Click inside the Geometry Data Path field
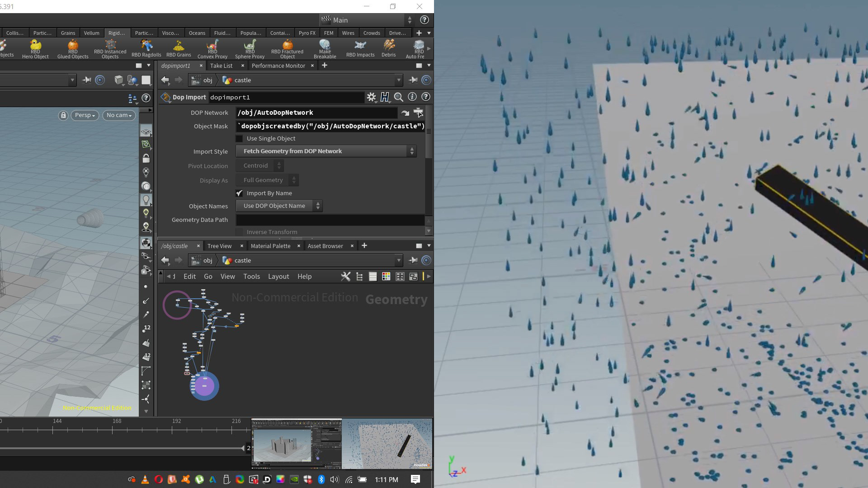Screen dimensions: 868x488 pos(330,220)
